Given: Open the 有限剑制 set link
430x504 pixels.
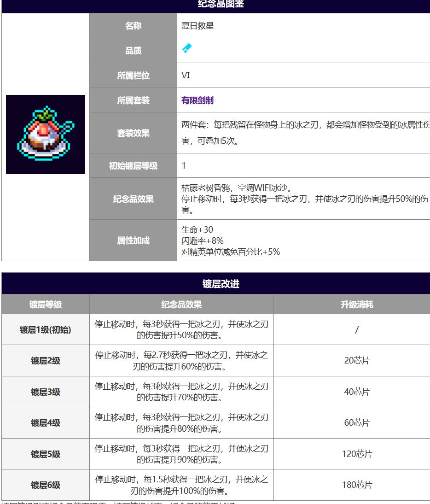Looking at the screenshot, I should 197,100.
